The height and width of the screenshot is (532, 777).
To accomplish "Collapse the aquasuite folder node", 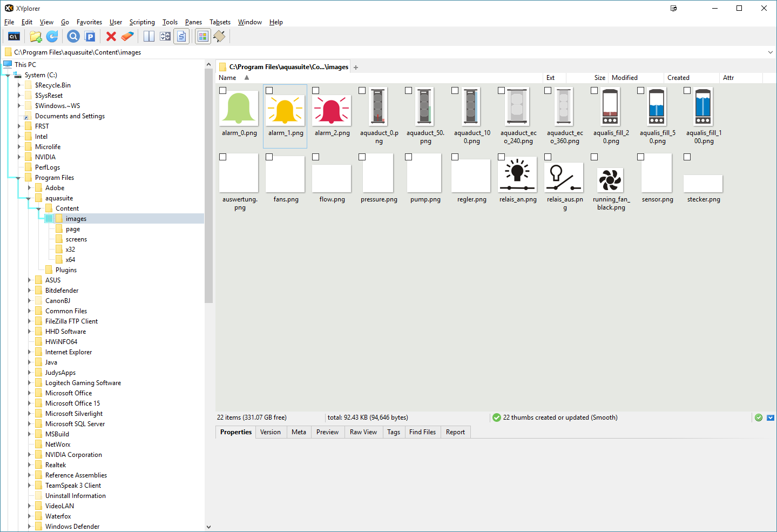I will point(29,199).
